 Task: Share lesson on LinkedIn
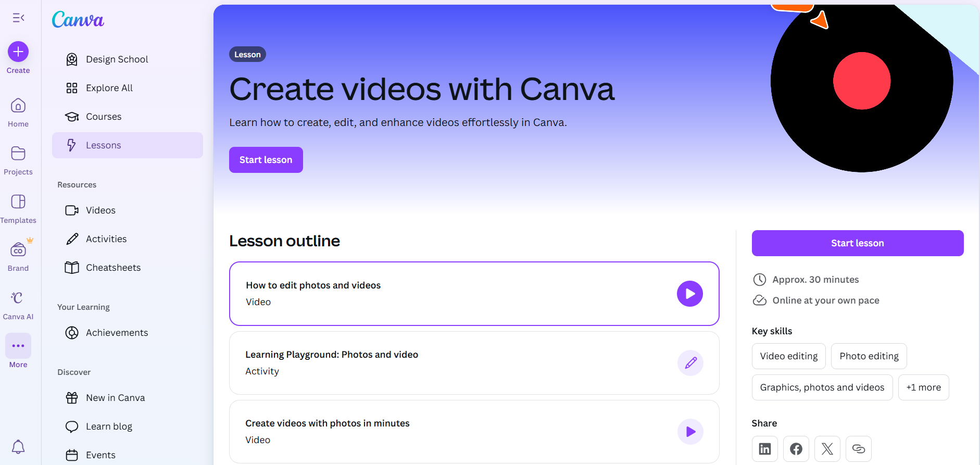pos(764,449)
